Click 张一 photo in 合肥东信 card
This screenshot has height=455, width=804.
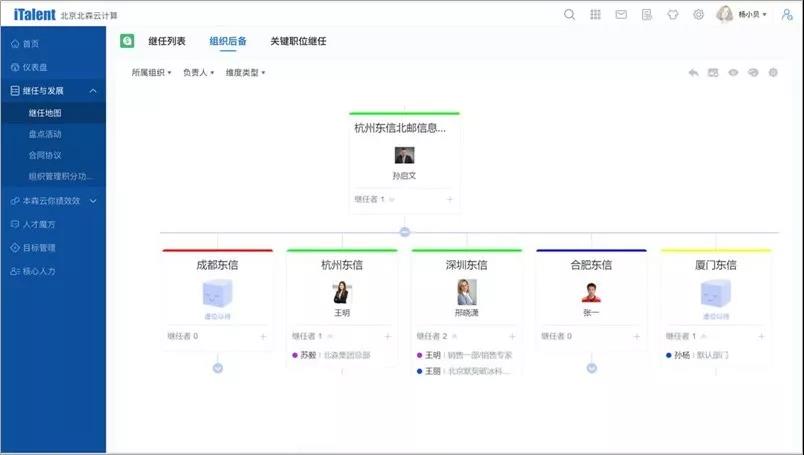[x=591, y=292]
